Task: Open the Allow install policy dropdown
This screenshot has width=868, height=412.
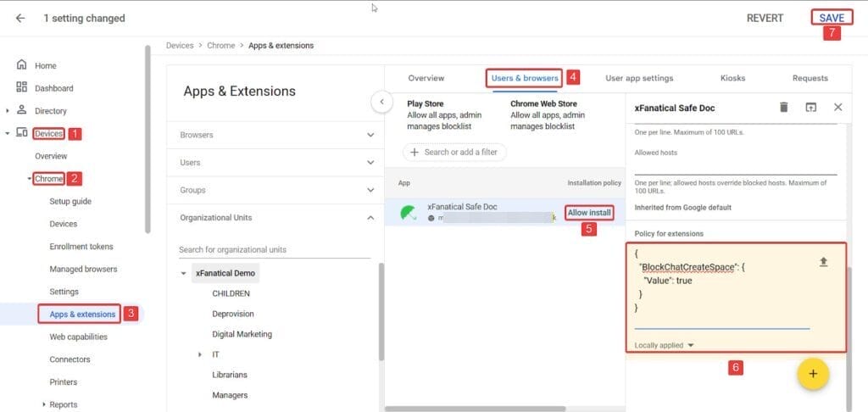Action: click(589, 213)
